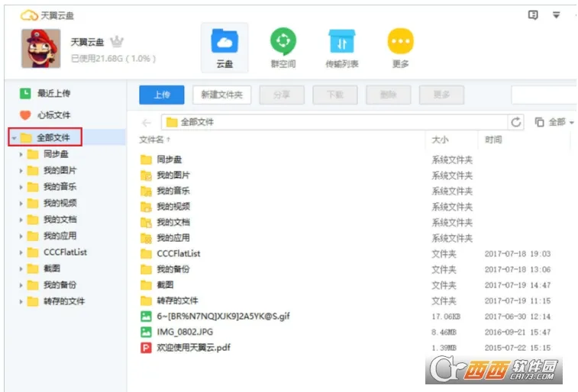Sort by 时间 time column header
This screenshot has width=578, height=392.
pyautogui.click(x=493, y=140)
